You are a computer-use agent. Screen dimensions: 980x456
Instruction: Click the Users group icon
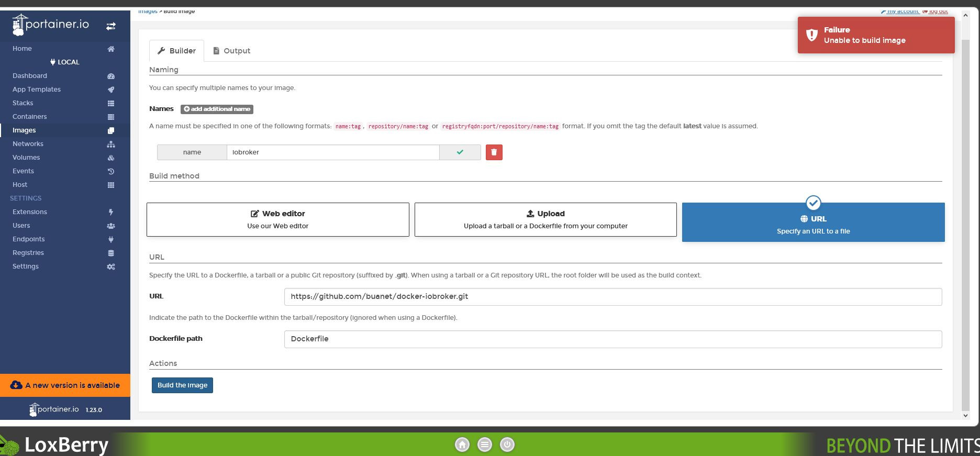111,226
